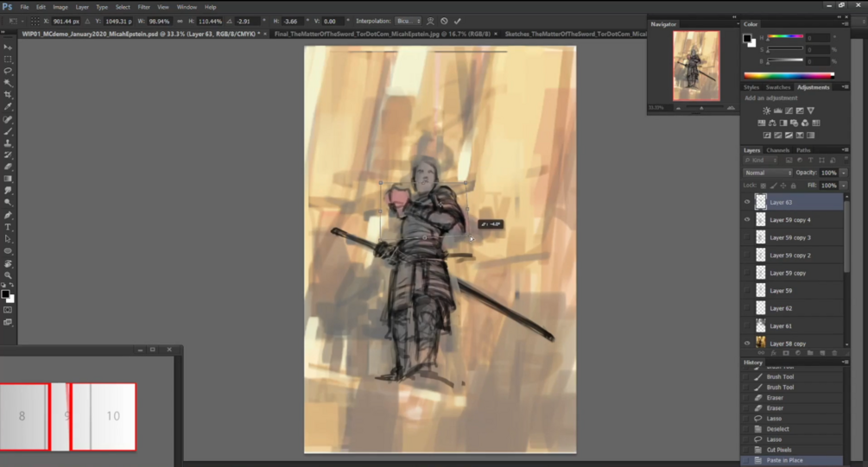This screenshot has width=868, height=467.
Task: Select the Lasso tool
Action: pyautogui.click(x=8, y=71)
